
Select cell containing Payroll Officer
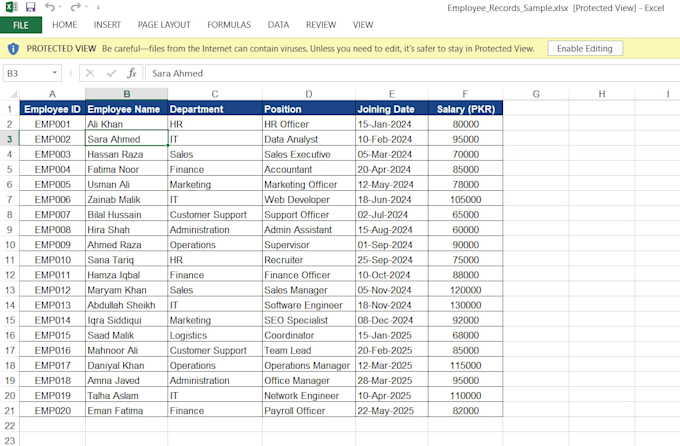(309, 410)
